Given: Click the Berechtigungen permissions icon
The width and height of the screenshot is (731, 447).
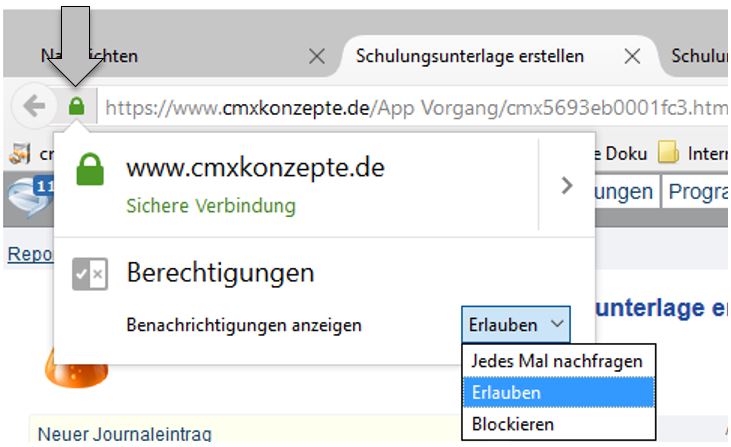Looking at the screenshot, I should pyautogui.click(x=90, y=274).
